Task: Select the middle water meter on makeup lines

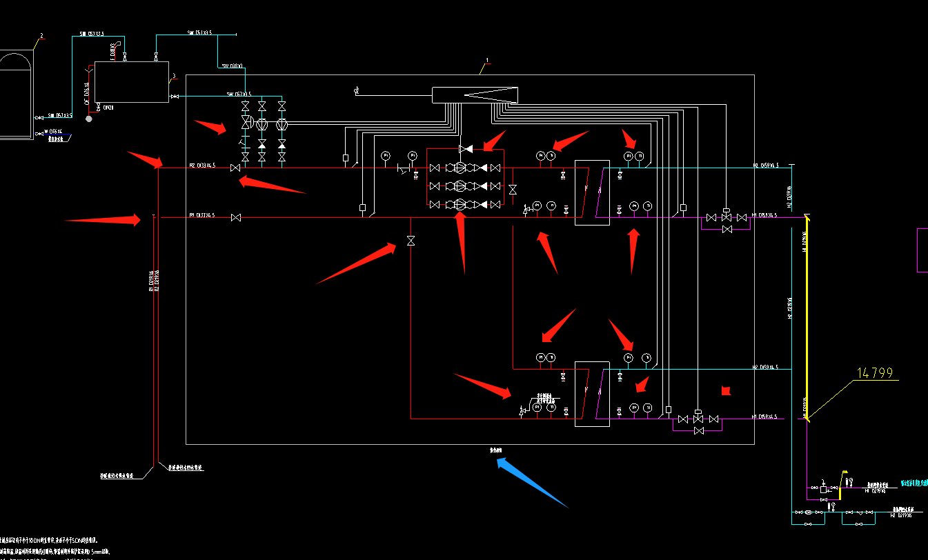Action: [262, 124]
